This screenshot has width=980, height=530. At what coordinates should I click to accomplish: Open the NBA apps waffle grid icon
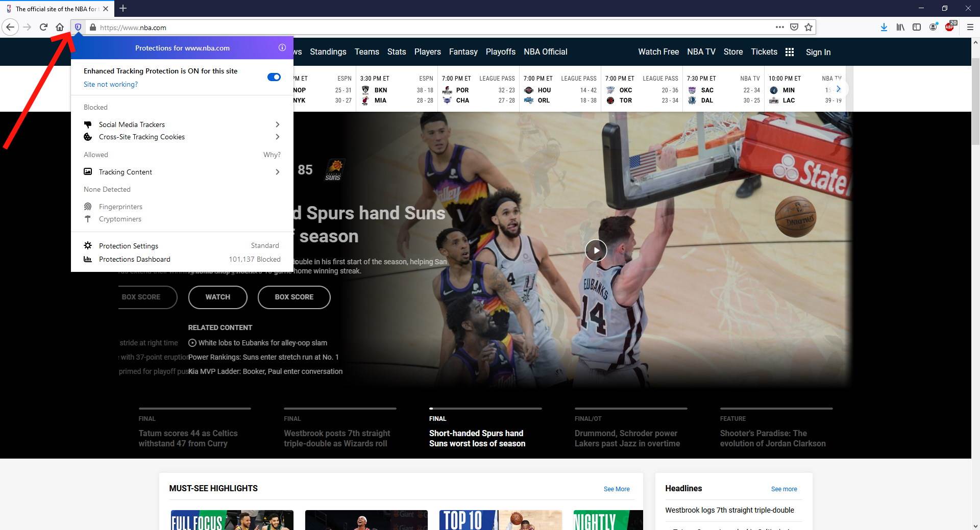point(789,52)
